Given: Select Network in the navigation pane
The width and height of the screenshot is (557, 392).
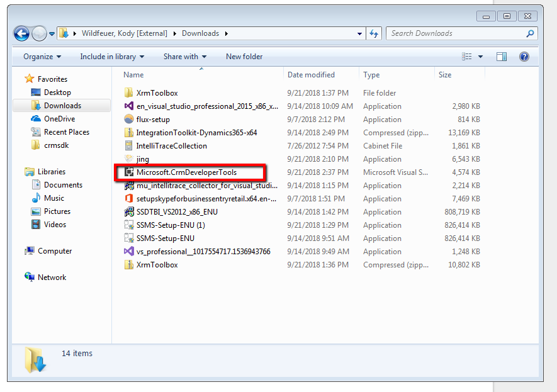Looking at the screenshot, I should (x=45, y=277).
